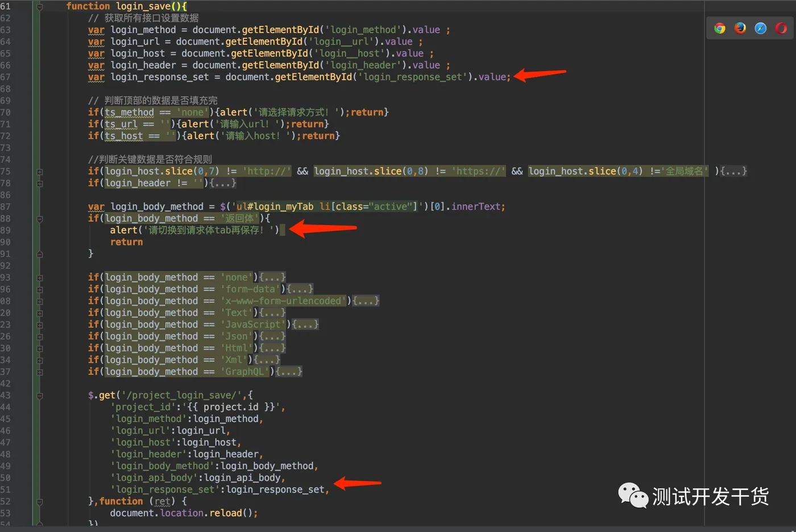The image size is (796, 532).
Task: Open the page preview in Safari
Action: point(761,28)
